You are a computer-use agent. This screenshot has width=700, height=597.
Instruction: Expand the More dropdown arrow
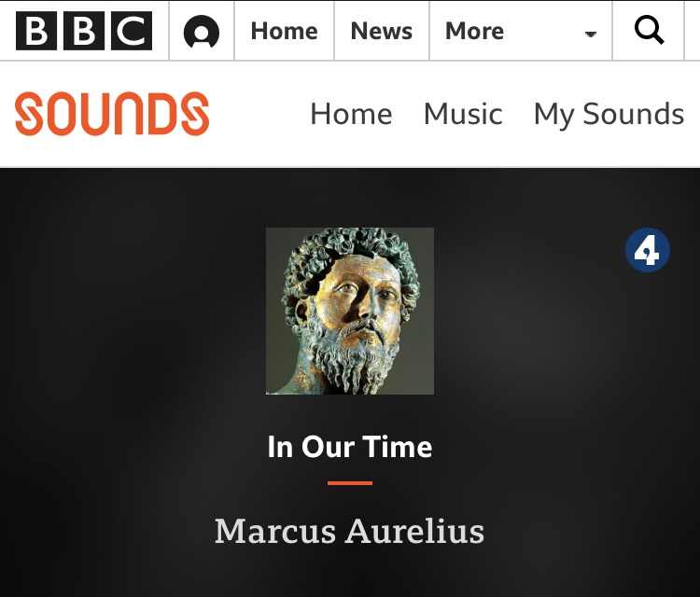[591, 34]
